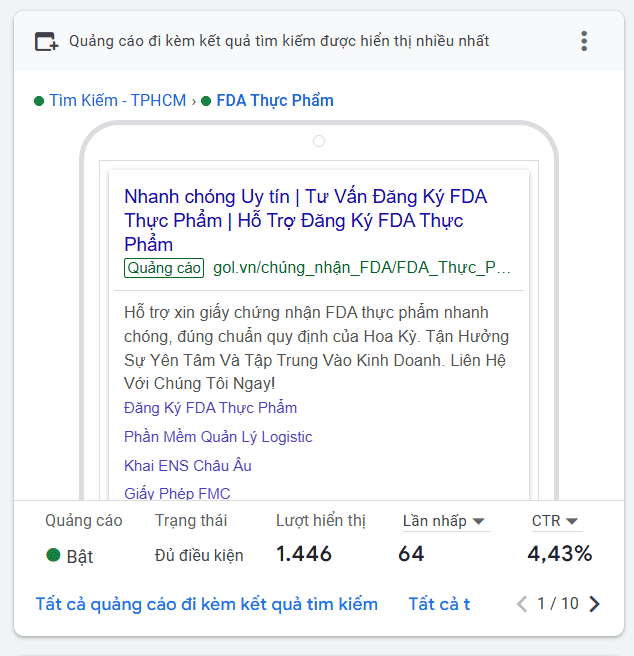Go to next ad with right arrow

tap(595, 604)
